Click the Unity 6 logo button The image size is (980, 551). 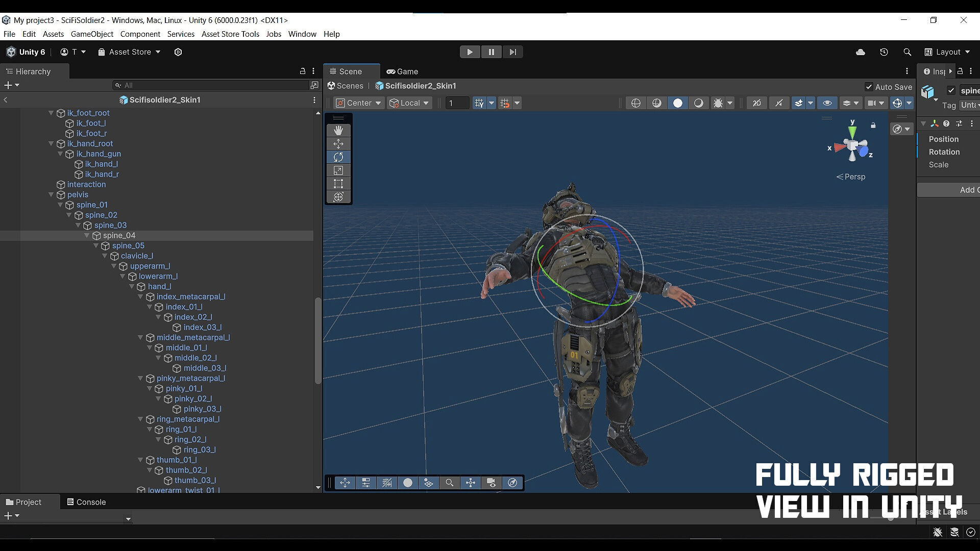click(26, 52)
